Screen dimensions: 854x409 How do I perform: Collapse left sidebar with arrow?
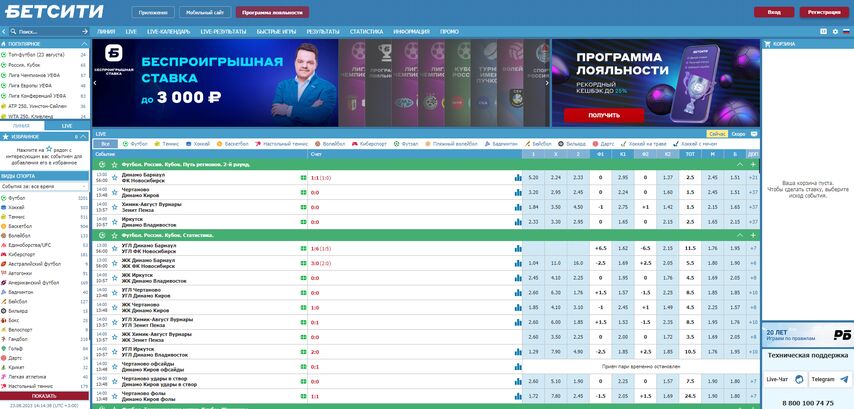pyautogui.click(x=4, y=32)
